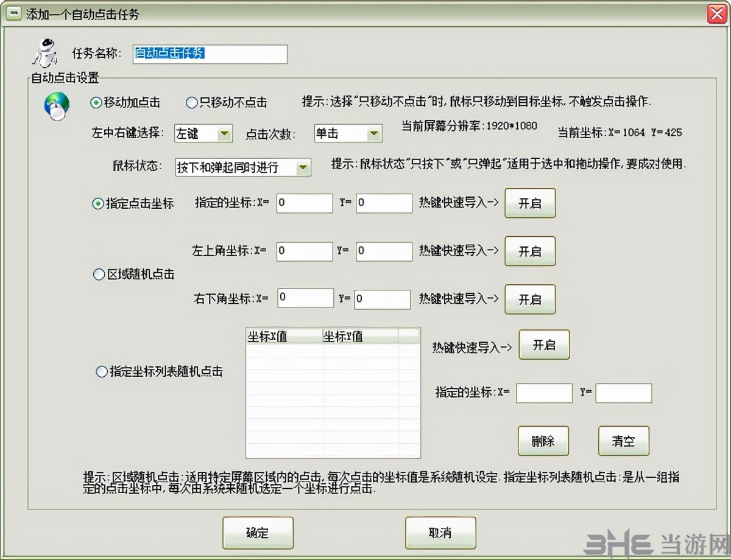Click the 任务名称 text input field
Screen dimensions: 731x560
click(x=210, y=54)
